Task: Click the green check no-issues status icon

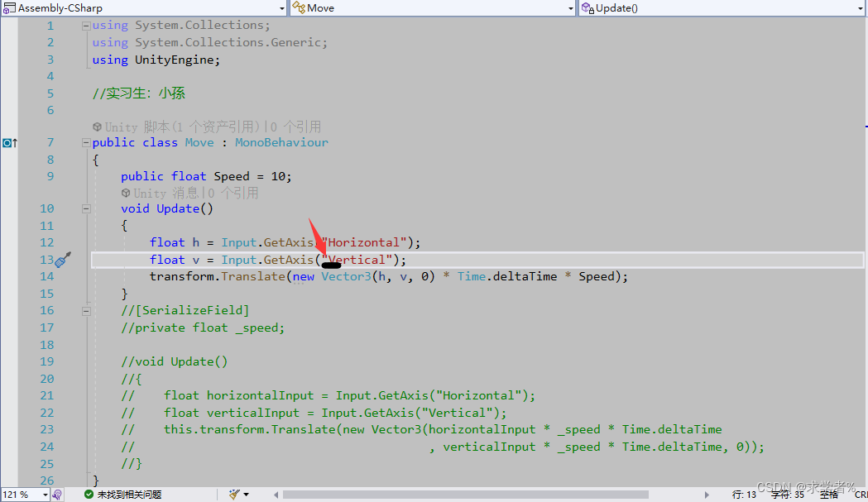Action: tap(89, 495)
